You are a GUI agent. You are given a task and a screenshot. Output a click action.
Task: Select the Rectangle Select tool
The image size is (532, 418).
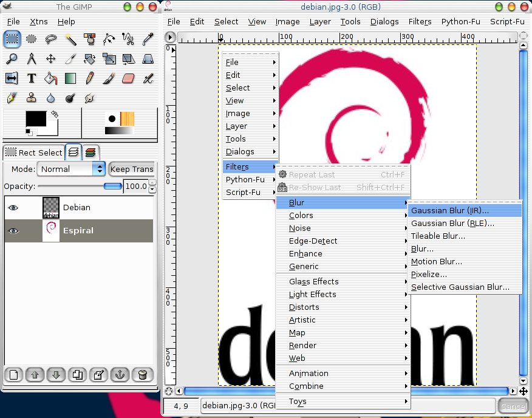[12, 39]
